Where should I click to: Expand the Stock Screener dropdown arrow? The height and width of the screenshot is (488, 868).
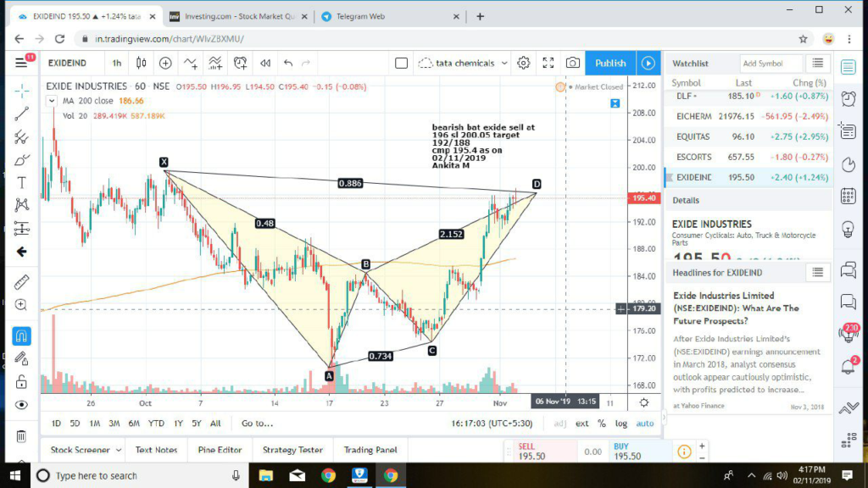point(119,450)
